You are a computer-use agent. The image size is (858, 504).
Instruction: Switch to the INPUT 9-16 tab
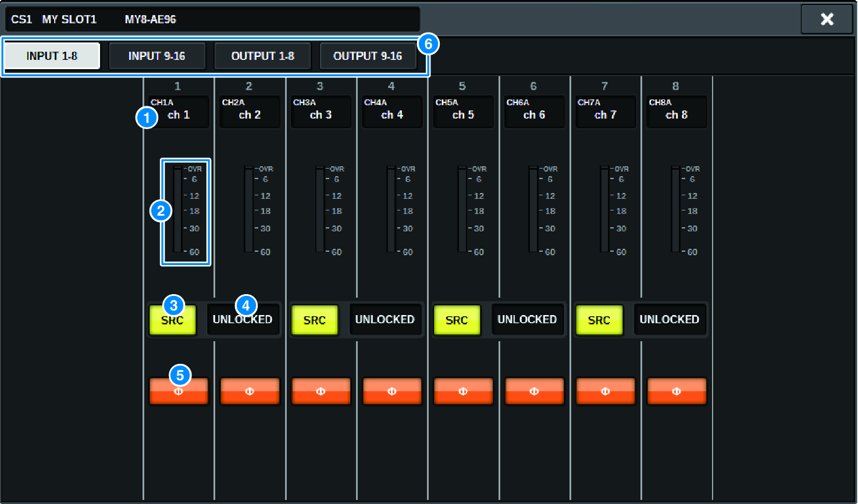click(x=157, y=55)
